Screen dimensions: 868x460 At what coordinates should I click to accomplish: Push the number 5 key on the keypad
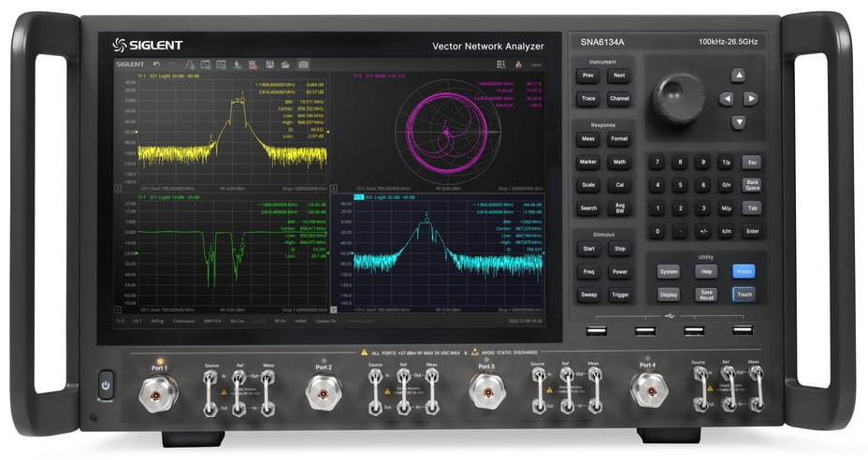tap(680, 185)
